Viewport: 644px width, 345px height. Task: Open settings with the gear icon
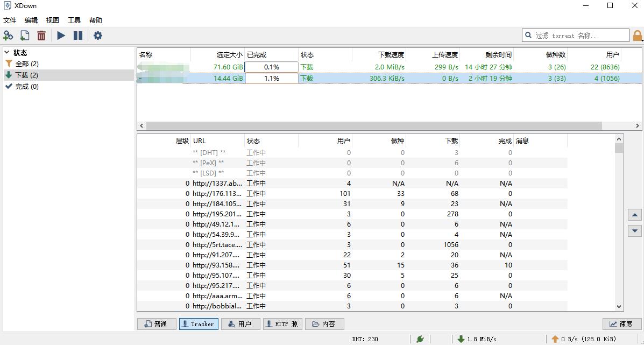(97, 35)
